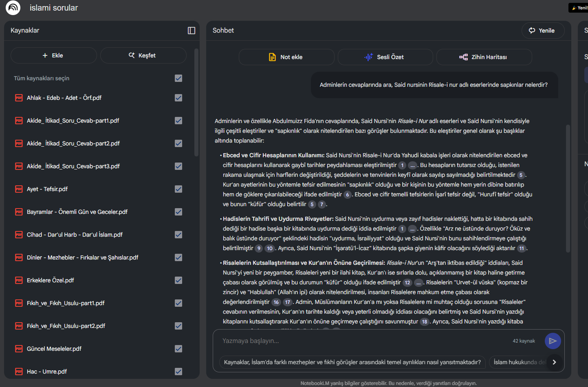
Task: Uncheck Fıkıh_ve_Fıkıh_Usulu-part1.pdf source
Action: (178, 303)
